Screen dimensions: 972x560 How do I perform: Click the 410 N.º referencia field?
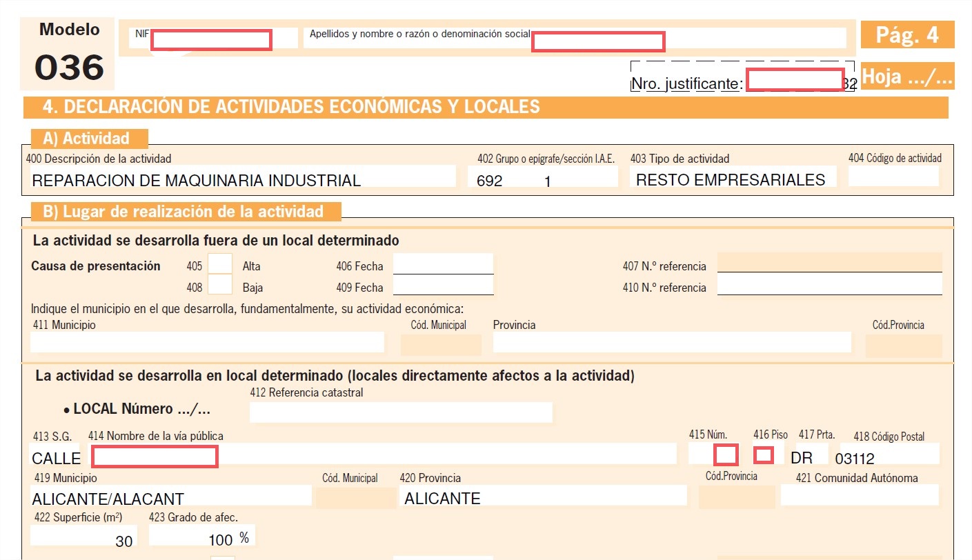829,284
